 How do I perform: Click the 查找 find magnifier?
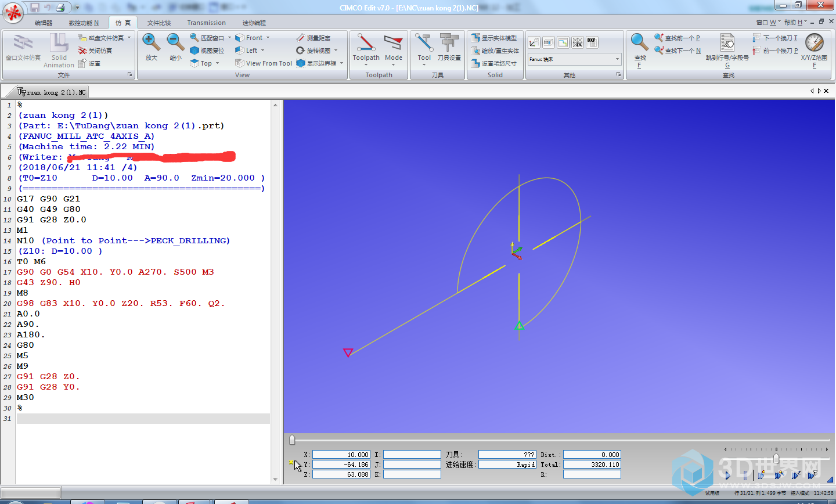[x=640, y=50]
